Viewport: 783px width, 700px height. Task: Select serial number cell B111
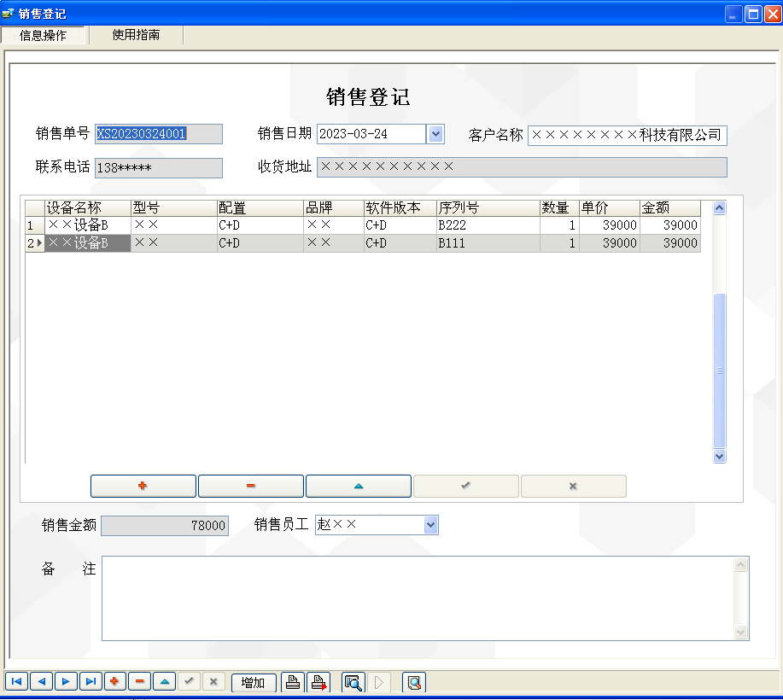pos(488,243)
